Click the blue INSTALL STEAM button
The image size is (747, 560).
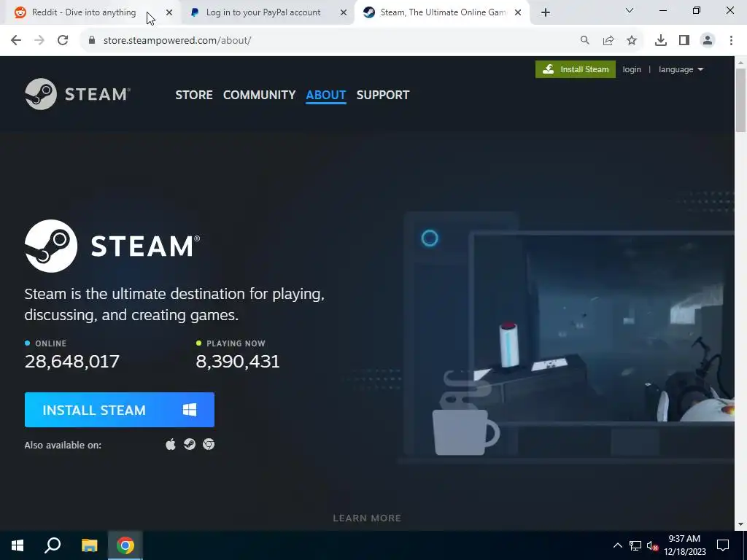pos(120,410)
